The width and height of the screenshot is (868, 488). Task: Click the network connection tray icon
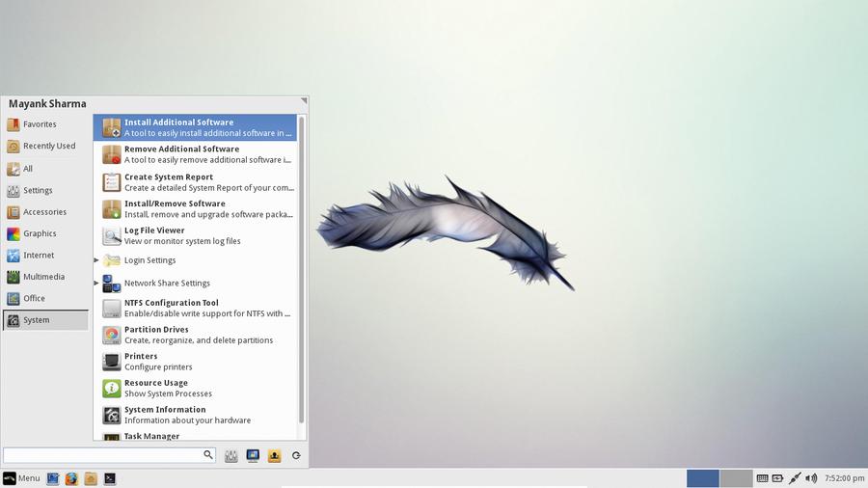coord(795,478)
